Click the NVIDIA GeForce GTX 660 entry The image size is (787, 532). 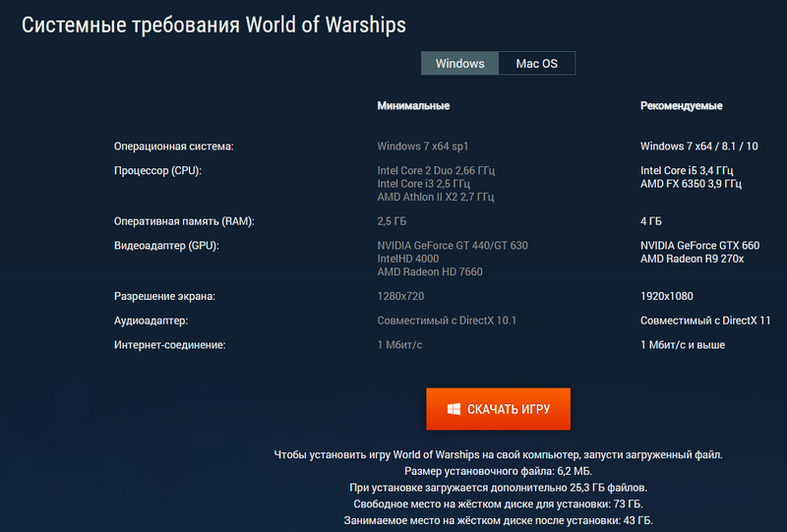(x=700, y=246)
